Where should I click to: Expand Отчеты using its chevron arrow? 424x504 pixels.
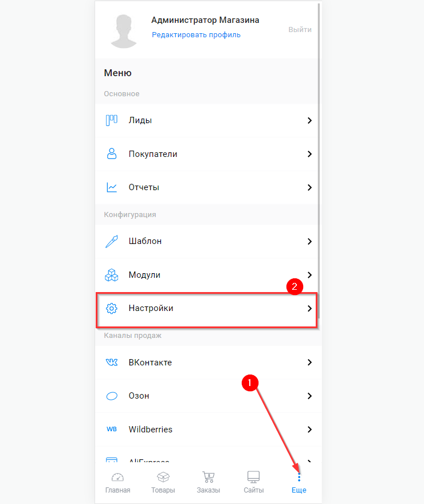tap(309, 187)
